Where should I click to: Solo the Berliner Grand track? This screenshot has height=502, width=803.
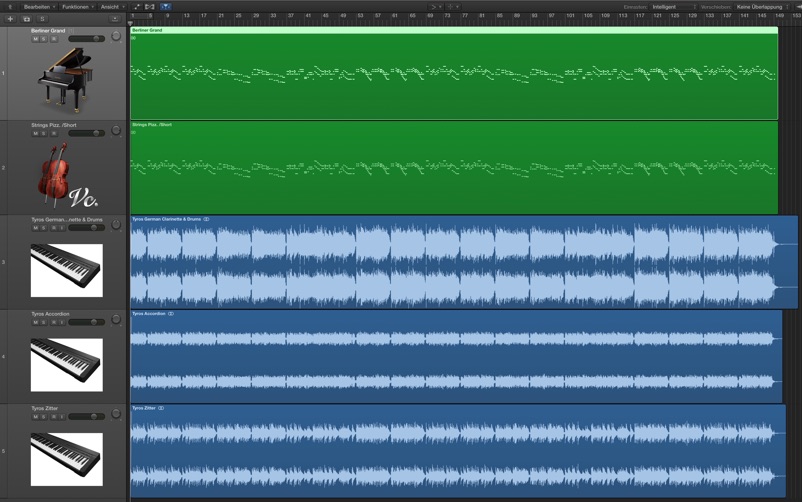click(44, 39)
